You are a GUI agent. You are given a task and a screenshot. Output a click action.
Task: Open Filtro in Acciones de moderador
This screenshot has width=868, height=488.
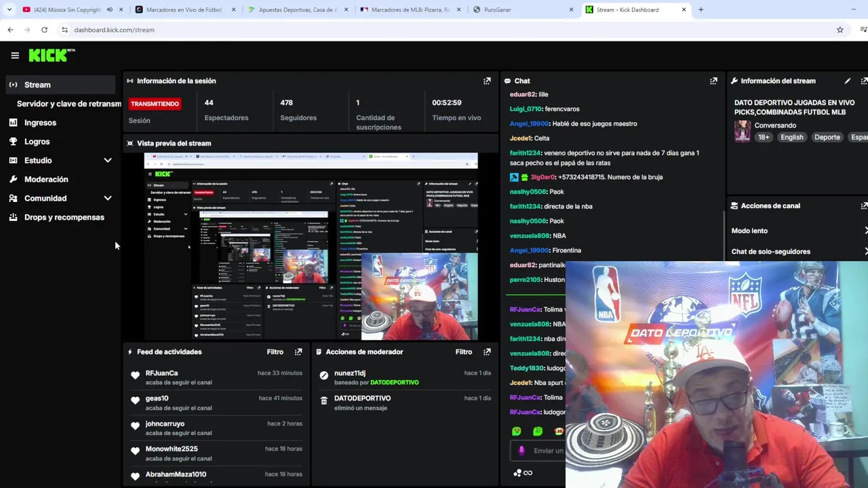click(463, 352)
